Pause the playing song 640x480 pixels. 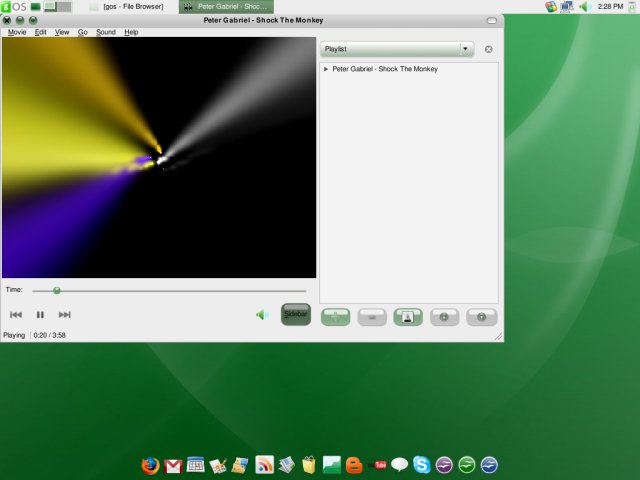click(x=40, y=315)
